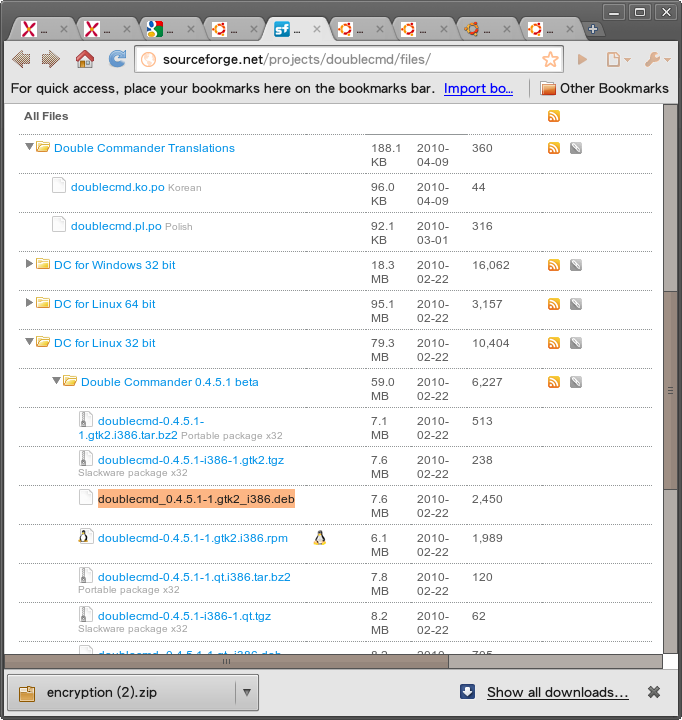Viewport: 682px width, 720px height.
Task: Click the All Files heading
Action: [46, 116]
